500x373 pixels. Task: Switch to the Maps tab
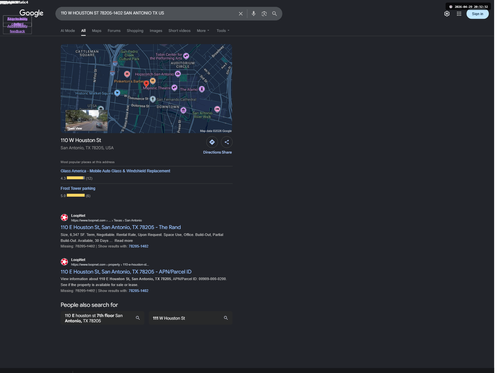pyautogui.click(x=96, y=31)
